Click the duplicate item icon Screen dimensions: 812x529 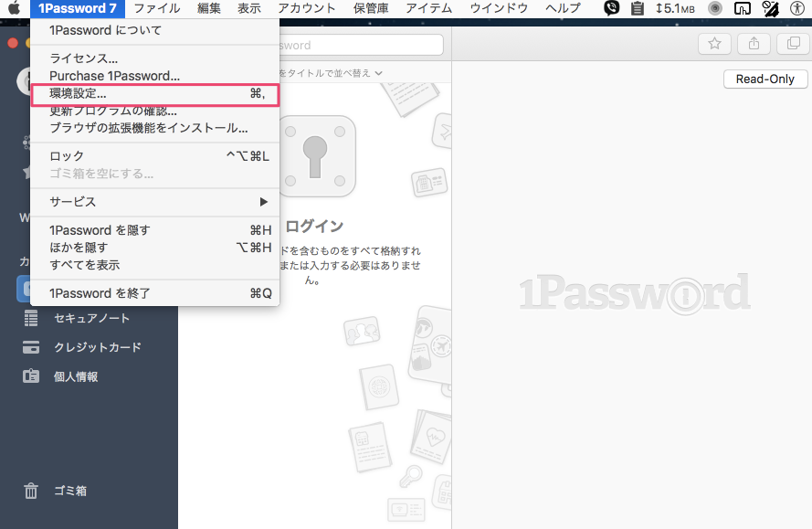791,43
